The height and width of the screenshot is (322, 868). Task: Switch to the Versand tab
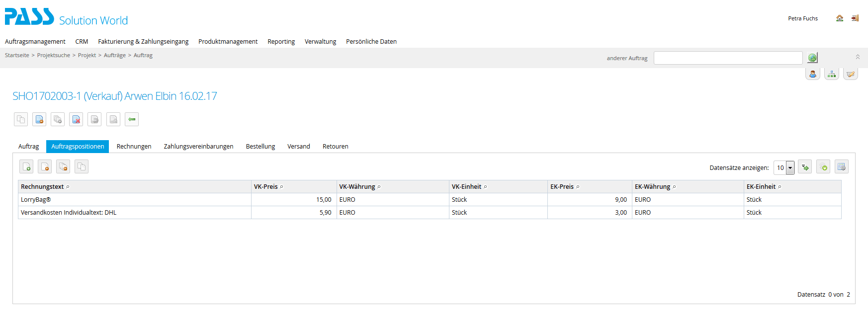tap(298, 147)
